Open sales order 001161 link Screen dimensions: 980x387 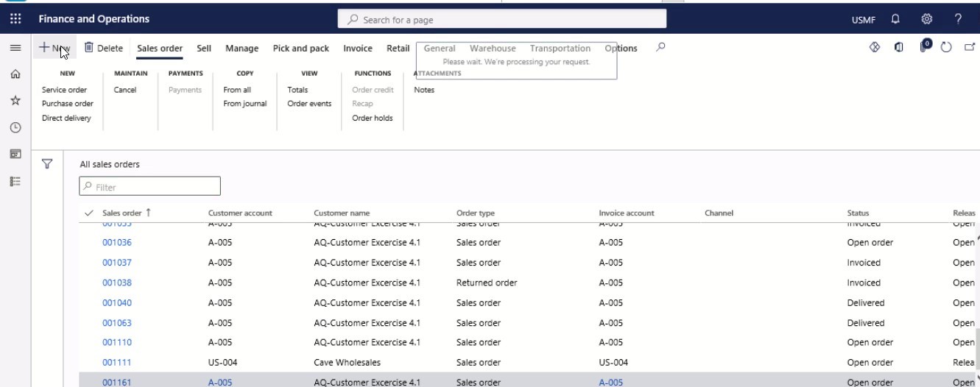pyautogui.click(x=117, y=382)
